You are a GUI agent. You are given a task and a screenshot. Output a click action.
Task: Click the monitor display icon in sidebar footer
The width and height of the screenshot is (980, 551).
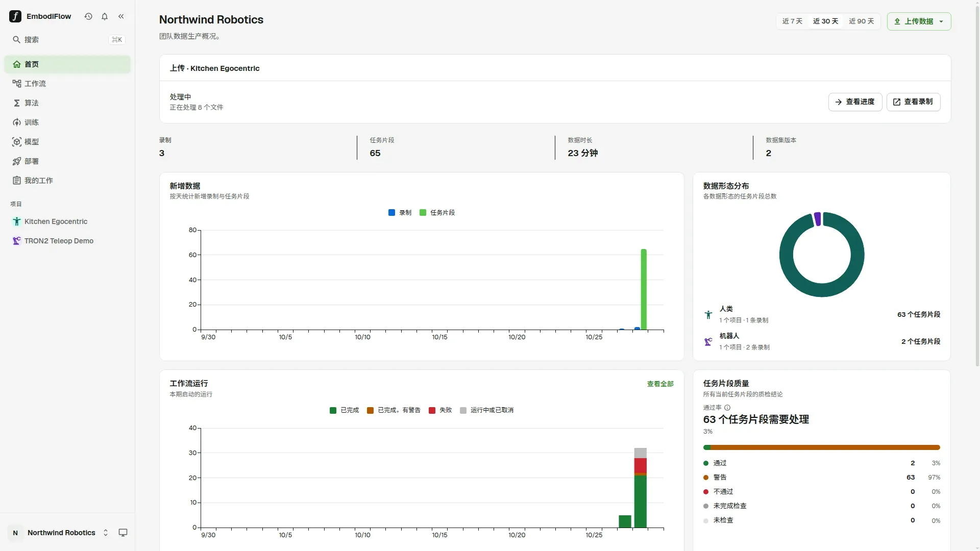(123, 533)
